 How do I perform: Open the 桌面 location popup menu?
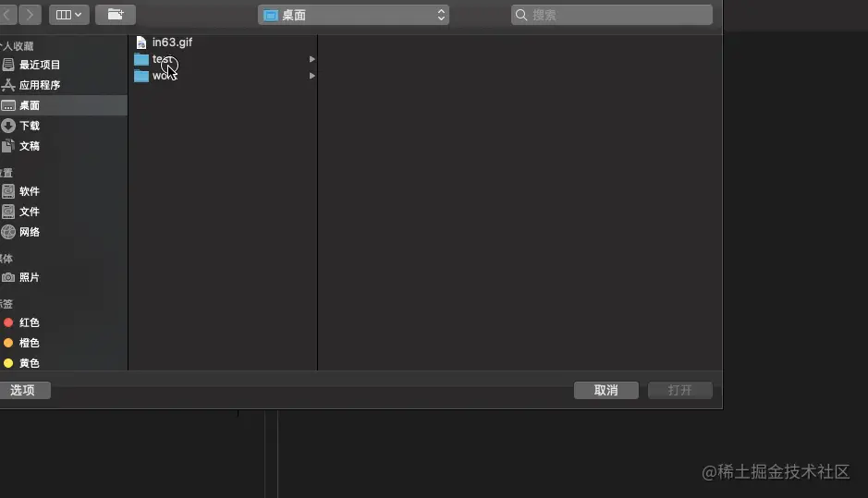click(x=353, y=15)
